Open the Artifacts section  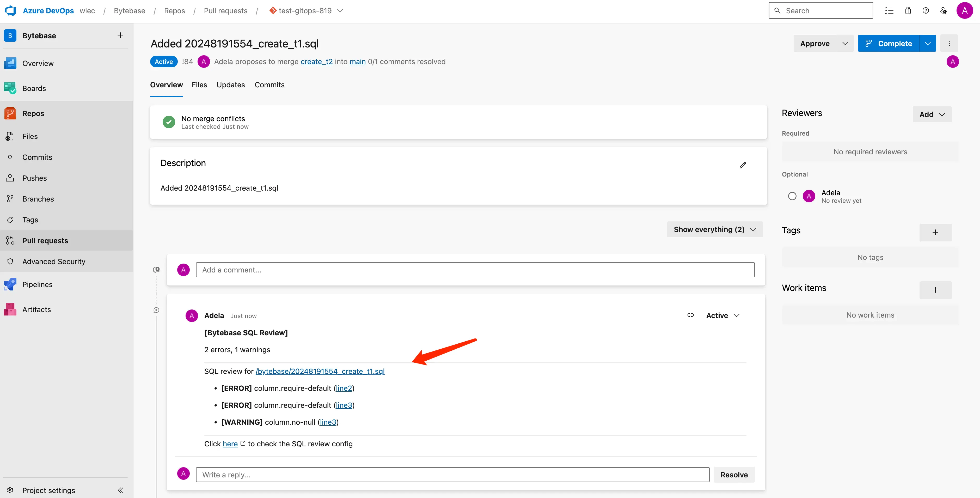36,309
